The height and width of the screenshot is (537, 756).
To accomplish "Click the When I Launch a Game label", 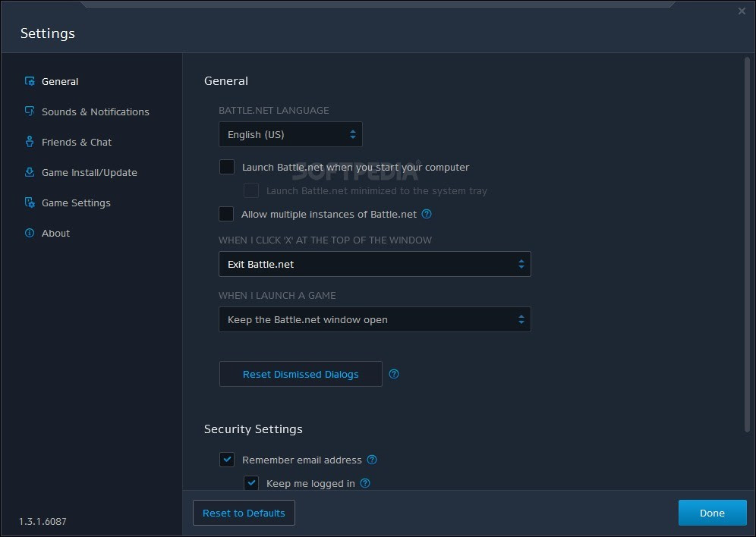I will [277, 295].
